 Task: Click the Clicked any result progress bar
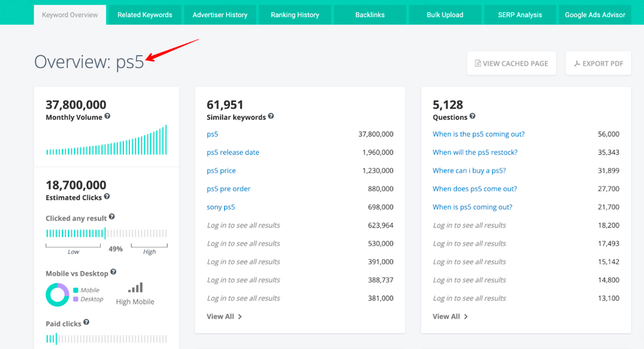[106, 233]
